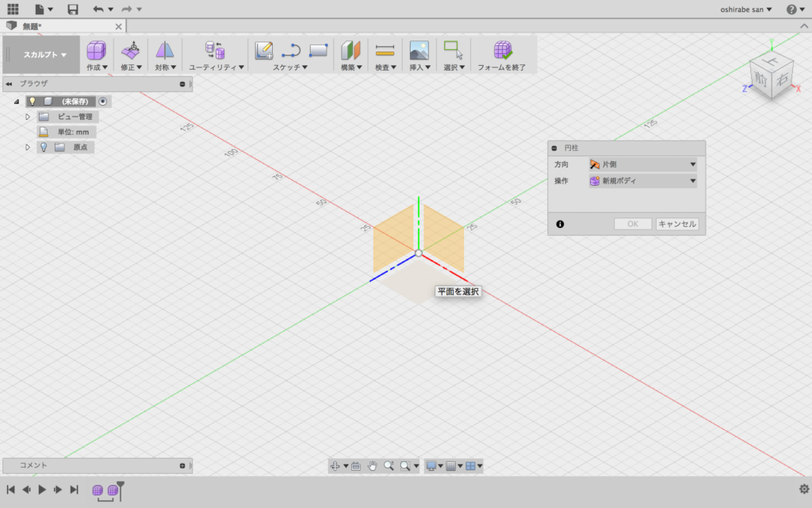
Task: Open the 作成 menu label
Action: click(97, 67)
